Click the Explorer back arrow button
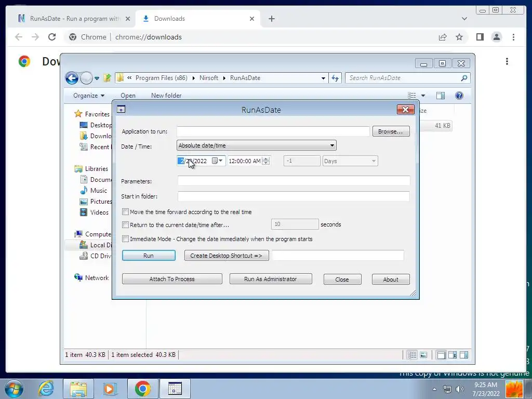This screenshot has height=399, width=532. (x=72, y=78)
